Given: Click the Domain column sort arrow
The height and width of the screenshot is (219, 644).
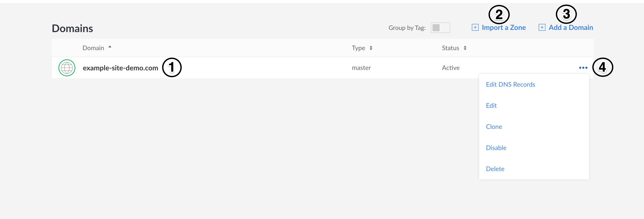Looking at the screenshot, I should (110, 47).
